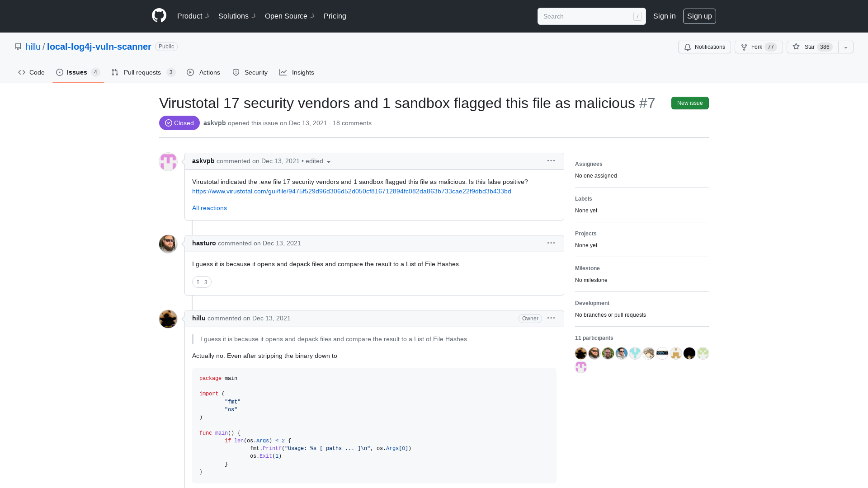Click the Owner badge
Image resolution: width=868 pixels, height=488 pixels.
[x=530, y=319]
